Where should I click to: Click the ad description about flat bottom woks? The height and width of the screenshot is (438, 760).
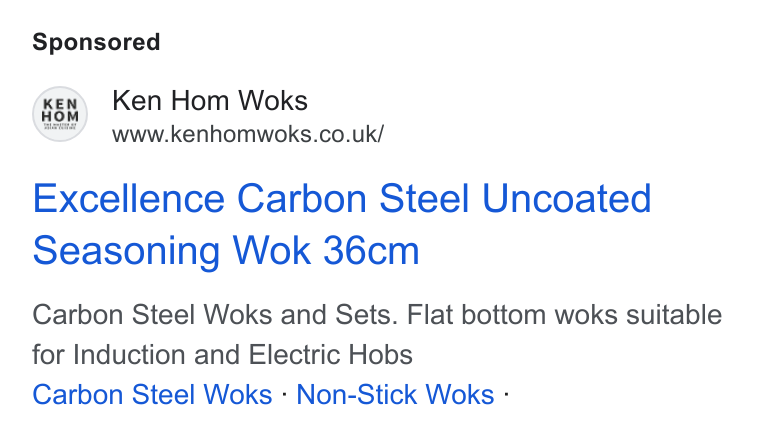(x=377, y=334)
